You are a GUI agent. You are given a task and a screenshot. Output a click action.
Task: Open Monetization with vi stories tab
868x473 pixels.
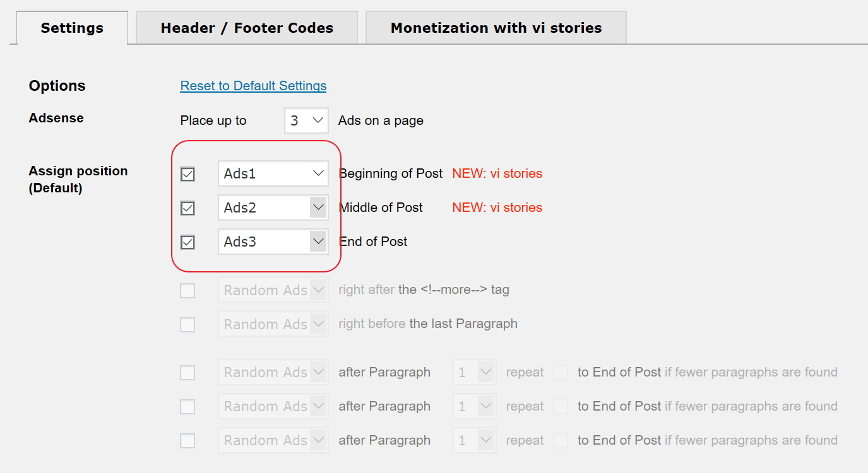(x=496, y=28)
